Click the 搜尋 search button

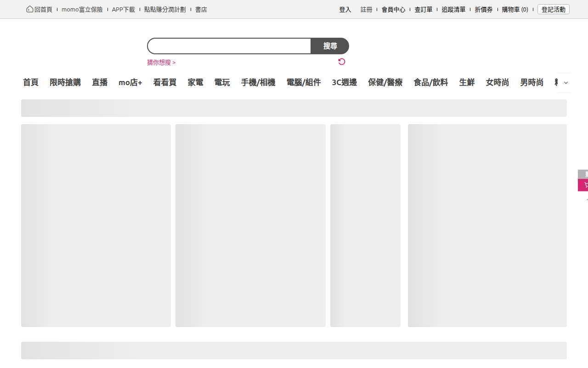click(330, 46)
